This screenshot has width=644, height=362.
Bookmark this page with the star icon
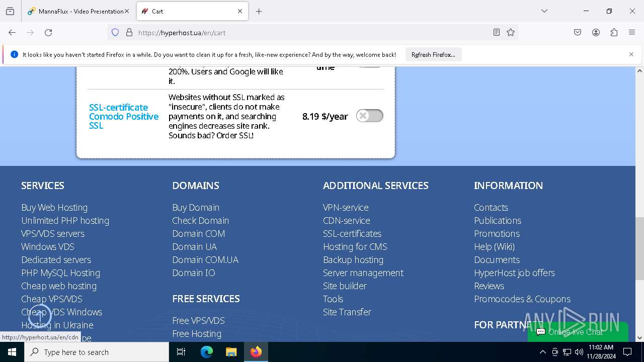pos(511,33)
